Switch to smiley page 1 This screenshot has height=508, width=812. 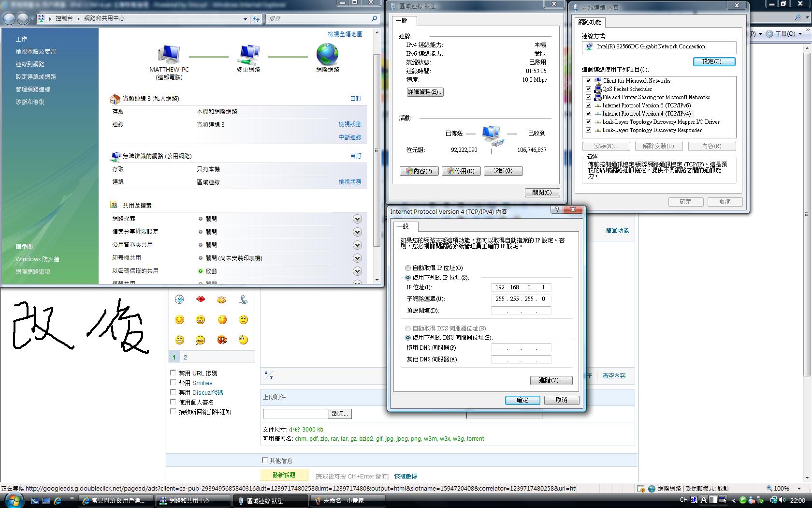tap(174, 357)
